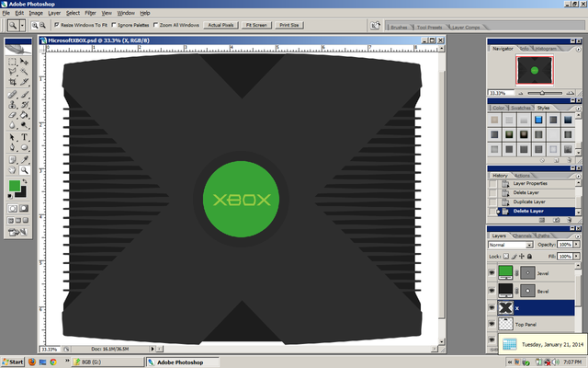Enable Ignore Palettes checkbox
The image size is (588, 368).
click(x=114, y=25)
